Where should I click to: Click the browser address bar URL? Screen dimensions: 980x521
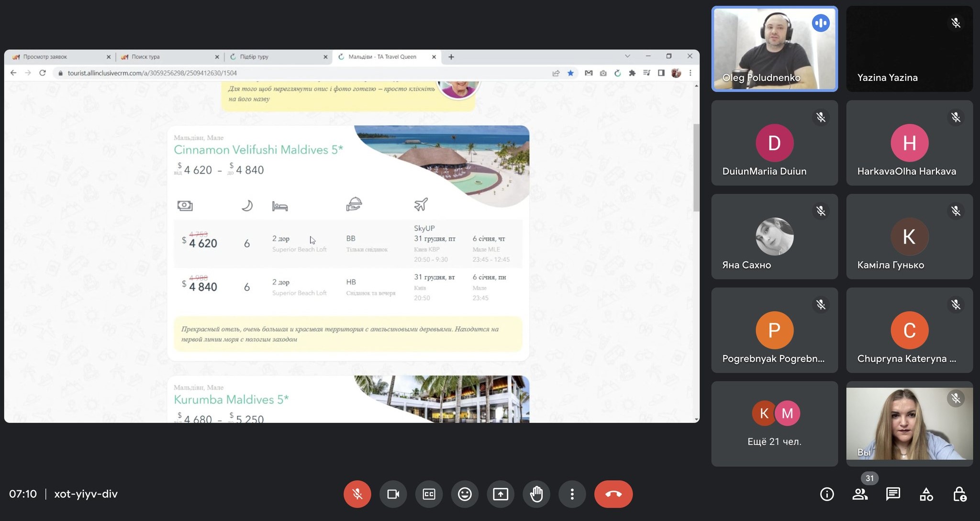pyautogui.click(x=152, y=73)
